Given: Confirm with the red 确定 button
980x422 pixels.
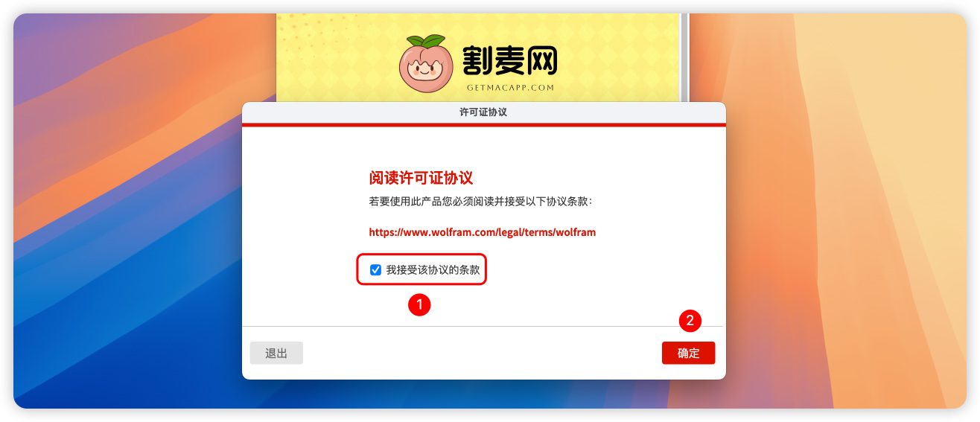Looking at the screenshot, I should point(688,354).
